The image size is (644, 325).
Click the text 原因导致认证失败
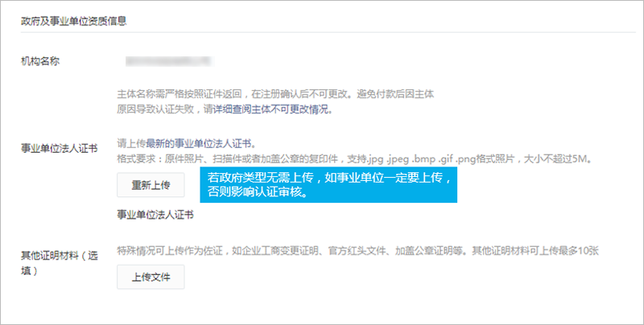tap(155, 109)
